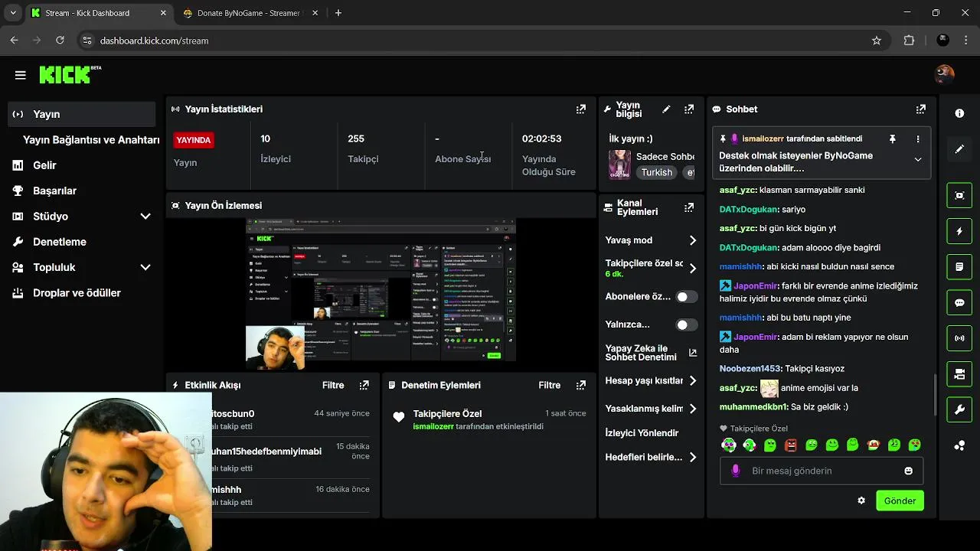The height and width of the screenshot is (551, 980).
Task: Toggle the wrench widget icon in right sidebar
Action: click(x=959, y=409)
